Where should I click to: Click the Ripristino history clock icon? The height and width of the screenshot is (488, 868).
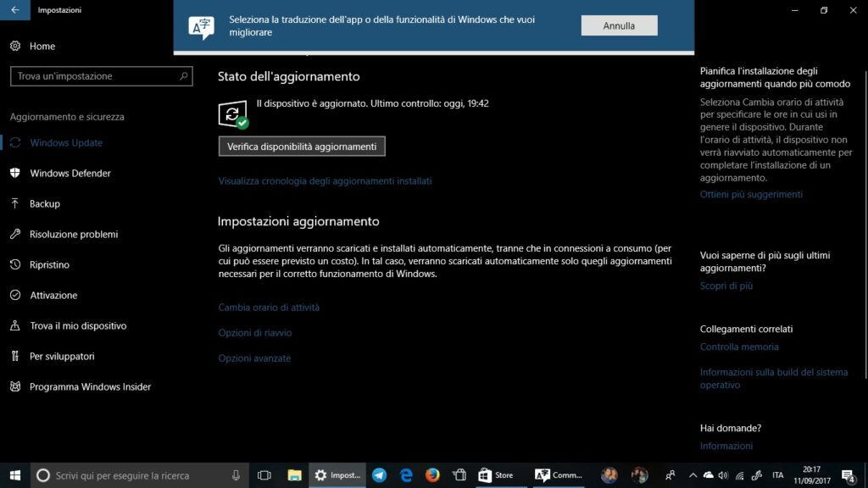coord(15,264)
